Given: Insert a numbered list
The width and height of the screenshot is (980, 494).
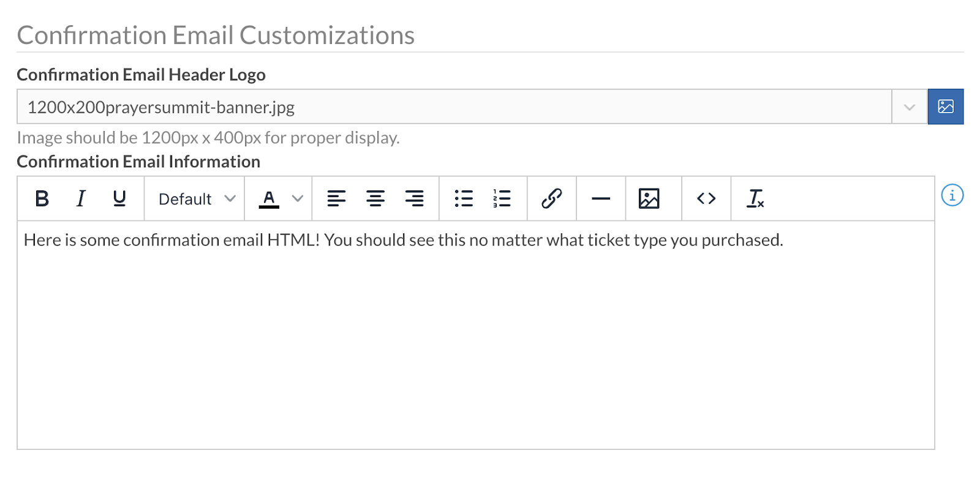Looking at the screenshot, I should tap(502, 198).
